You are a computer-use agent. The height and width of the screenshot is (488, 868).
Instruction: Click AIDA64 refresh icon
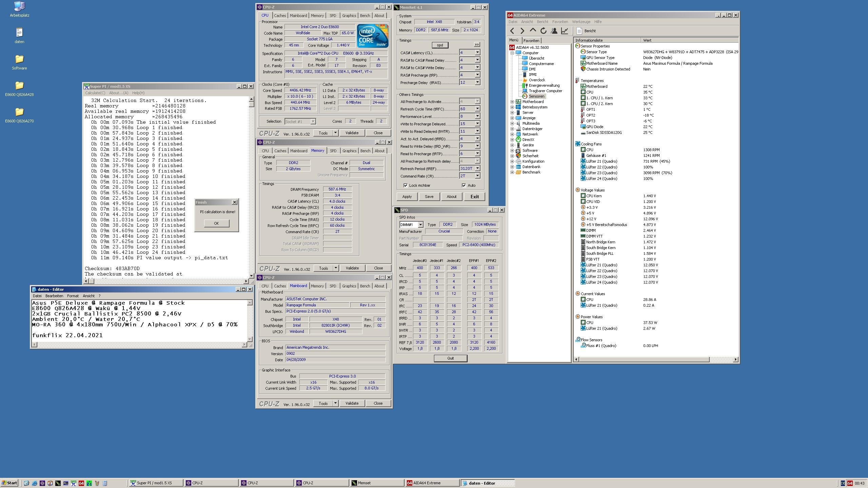(544, 31)
